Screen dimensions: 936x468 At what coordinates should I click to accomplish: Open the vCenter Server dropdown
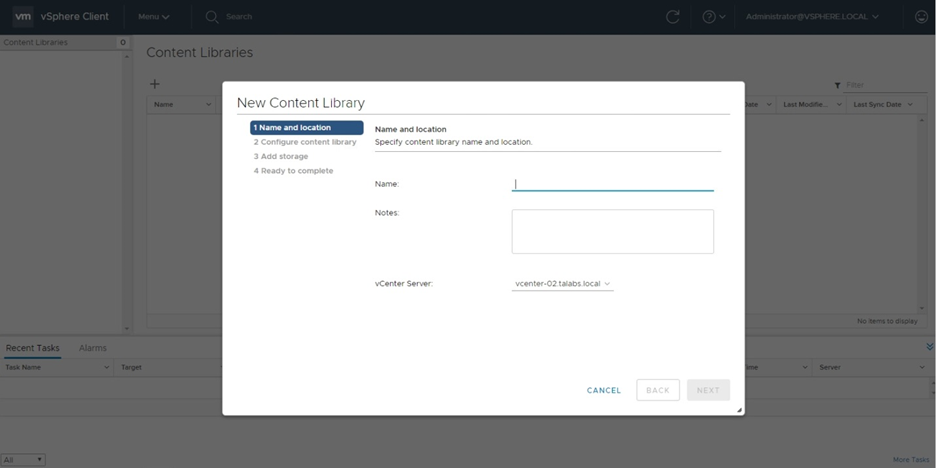coord(562,284)
